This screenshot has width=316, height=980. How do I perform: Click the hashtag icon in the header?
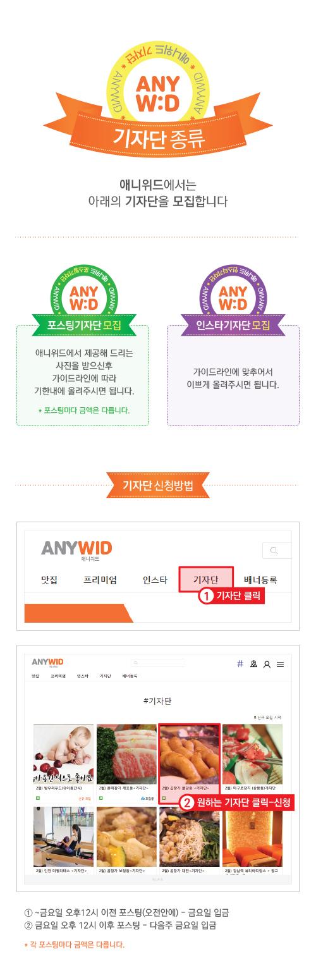click(240, 664)
